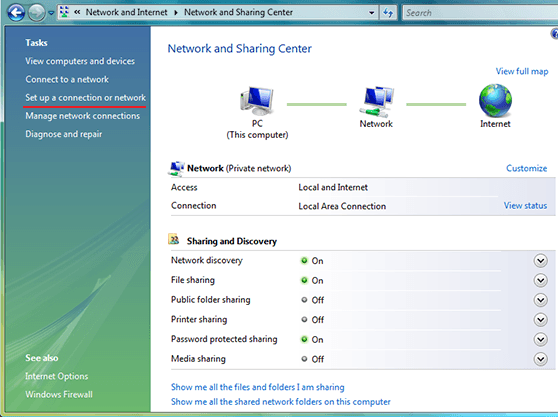The height and width of the screenshot is (417, 558).
Task: Click the Control Panel icon in address bar
Action: (64, 12)
